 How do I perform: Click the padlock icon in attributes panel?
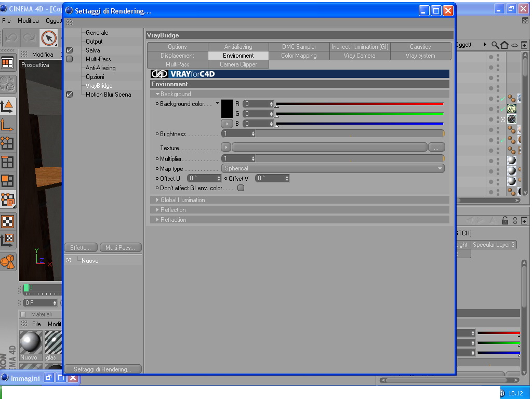[505, 220]
